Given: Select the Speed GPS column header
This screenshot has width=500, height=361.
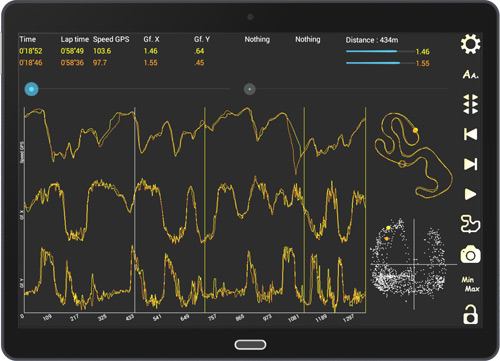Looking at the screenshot, I should (111, 39).
